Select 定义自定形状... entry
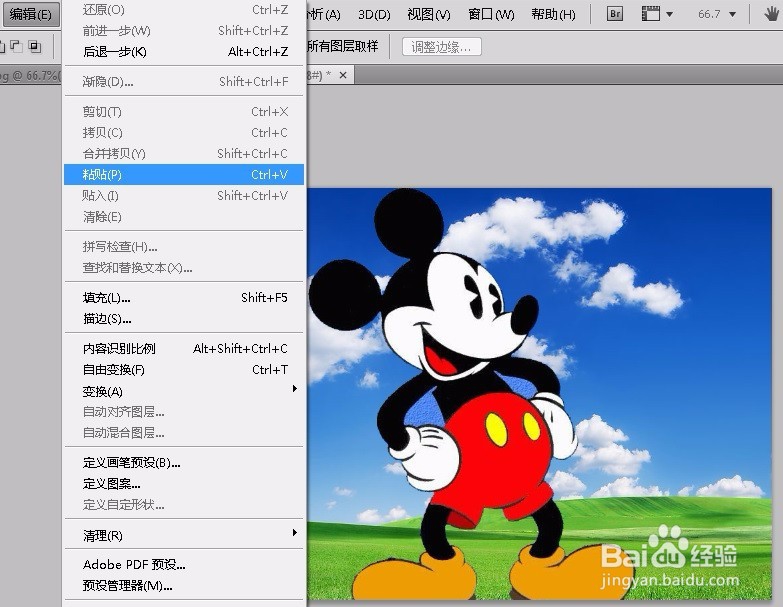Image resolution: width=783 pixels, height=607 pixels. coord(184,505)
